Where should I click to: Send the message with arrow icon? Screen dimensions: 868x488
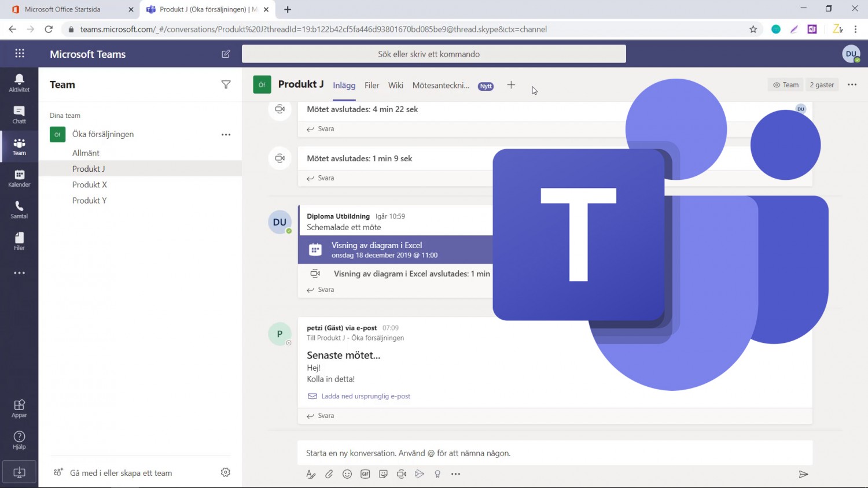803,474
